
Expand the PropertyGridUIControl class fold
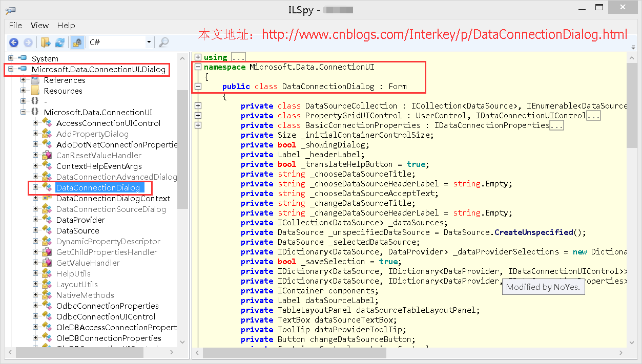coord(198,115)
